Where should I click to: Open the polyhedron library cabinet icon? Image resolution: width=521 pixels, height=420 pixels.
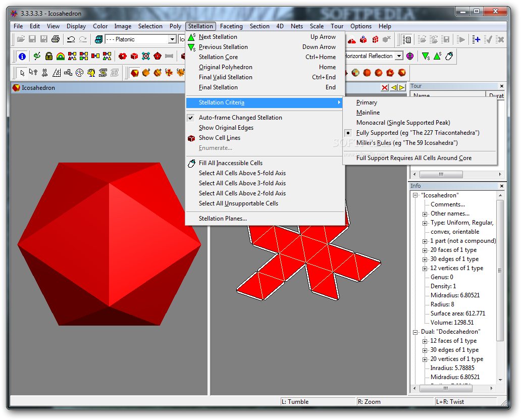(98, 39)
